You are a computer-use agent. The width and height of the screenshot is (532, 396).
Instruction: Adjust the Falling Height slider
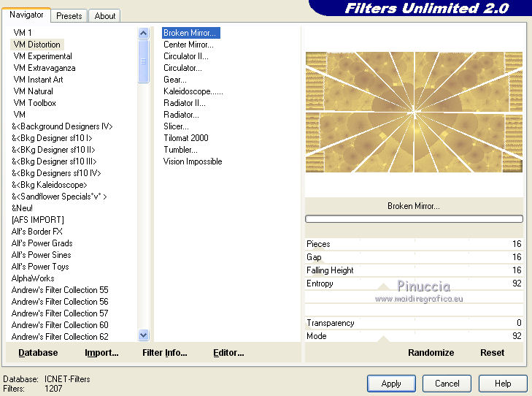click(x=414, y=270)
